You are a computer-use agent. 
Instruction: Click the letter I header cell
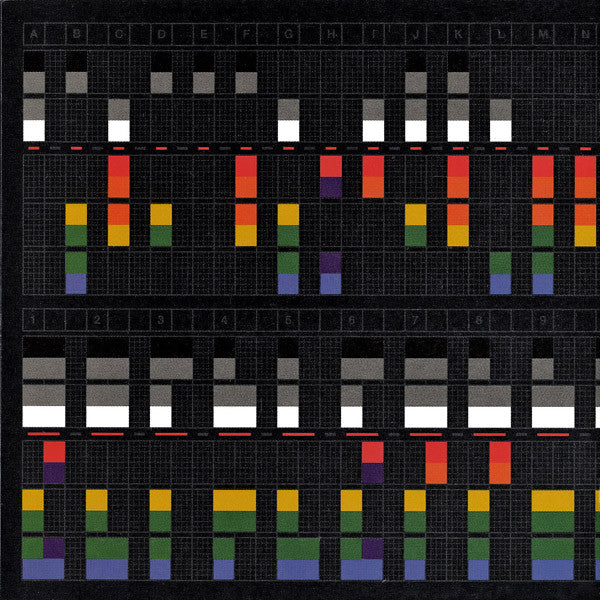(x=374, y=34)
